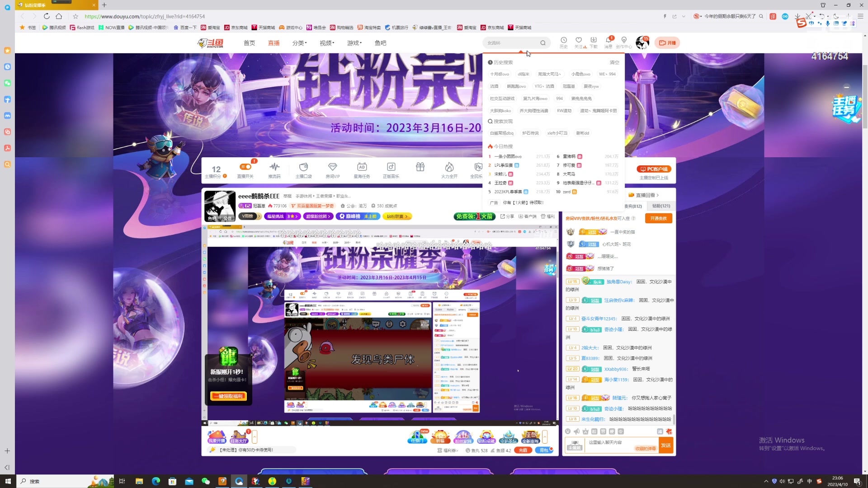Click the 一键领取福利 popup button
The image size is (868, 488).
pos(228,396)
